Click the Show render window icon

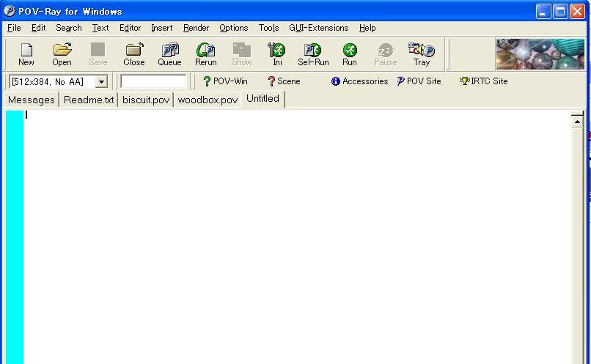[241, 54]
